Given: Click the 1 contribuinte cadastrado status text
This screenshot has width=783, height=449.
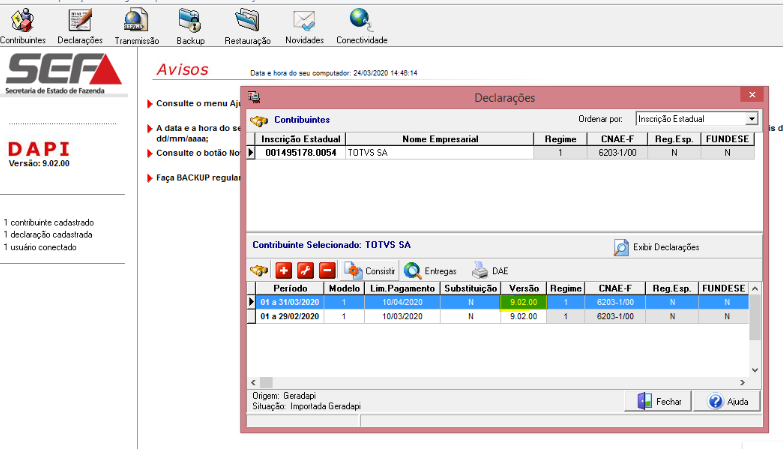Looking at the screenshot, I should coord(48,222).
